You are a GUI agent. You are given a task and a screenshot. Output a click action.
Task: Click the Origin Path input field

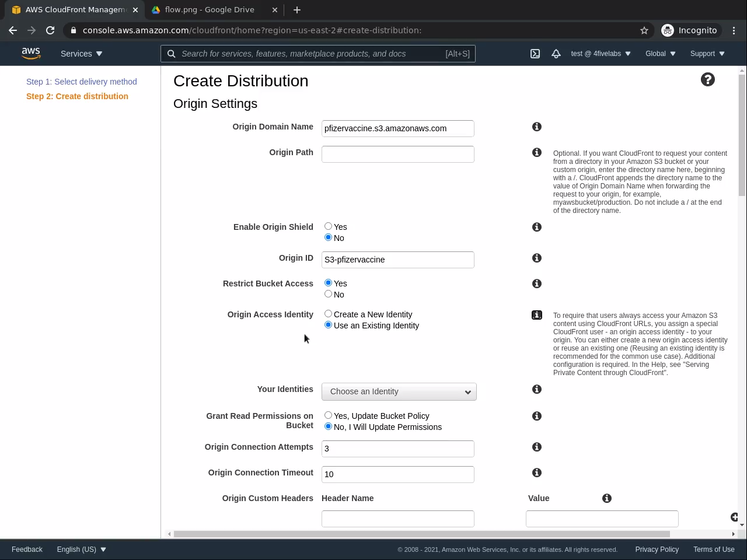tap(398, 155)
